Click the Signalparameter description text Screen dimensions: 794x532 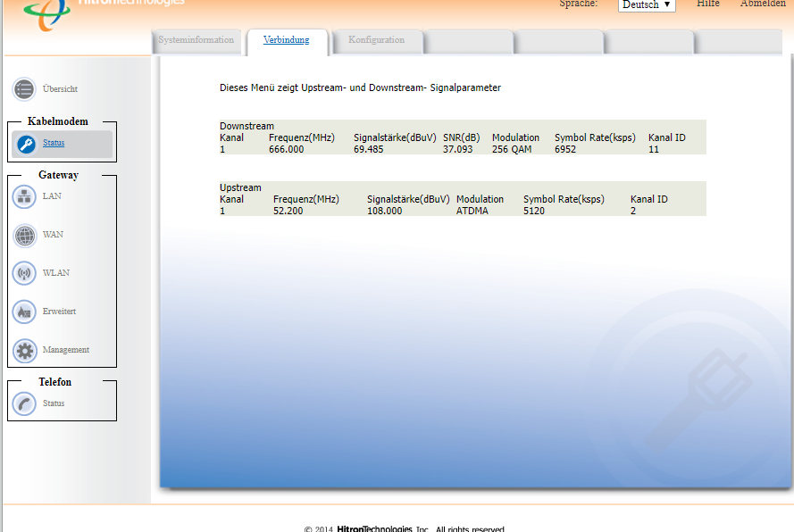pyautogui.click(x=360, y=88)
